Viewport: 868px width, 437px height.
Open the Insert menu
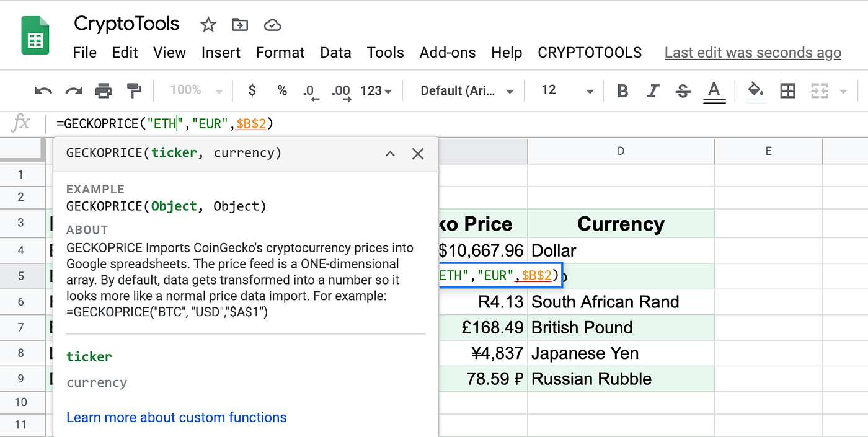[221, 53]
